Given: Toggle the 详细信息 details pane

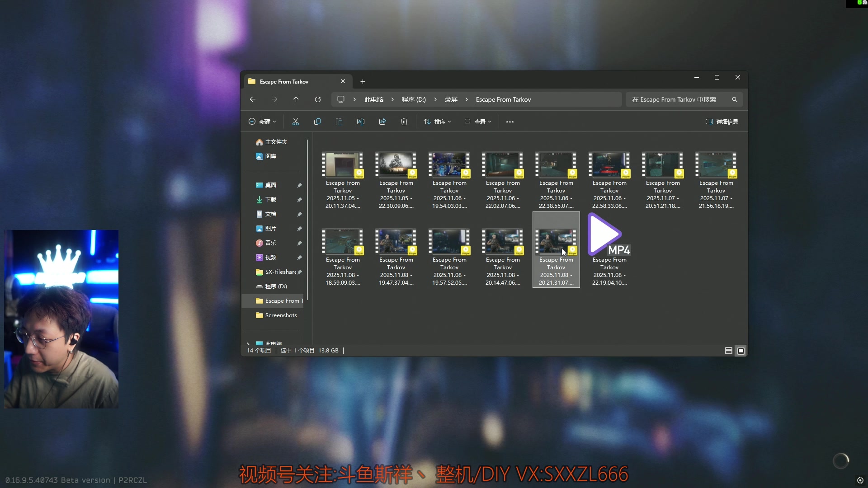Looking at the screenshot, I should pos(722,122).
